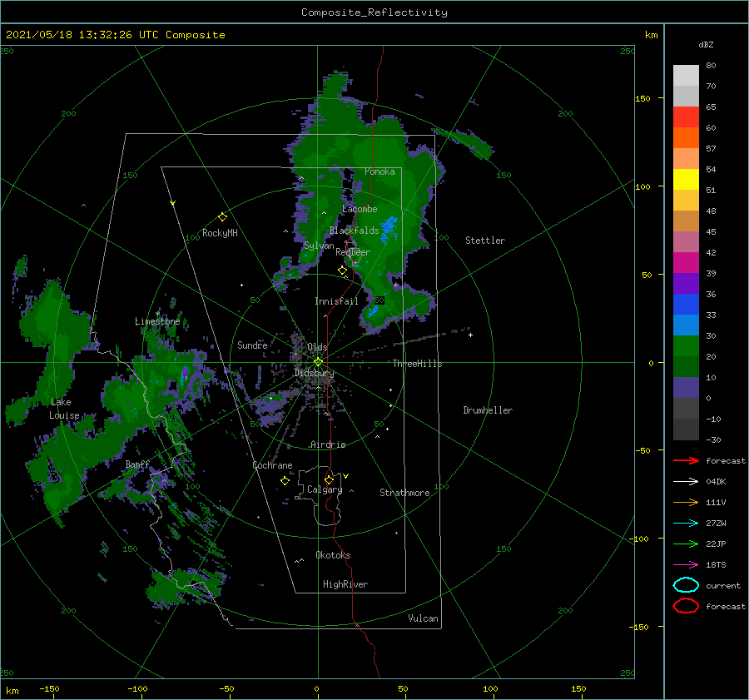Select the blue 33–36 dBZ swatch
Viewport: 749px width, 700px height.
[686, 305]
